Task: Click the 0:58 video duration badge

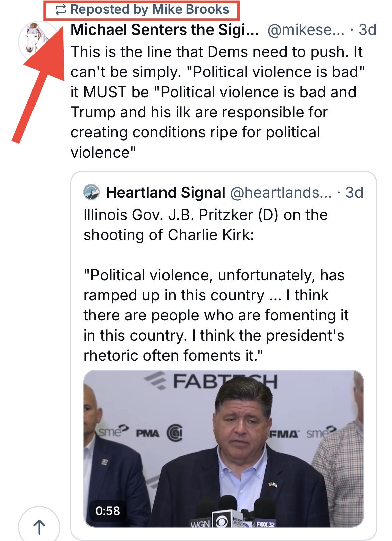Action: click(x=108, y=511)
